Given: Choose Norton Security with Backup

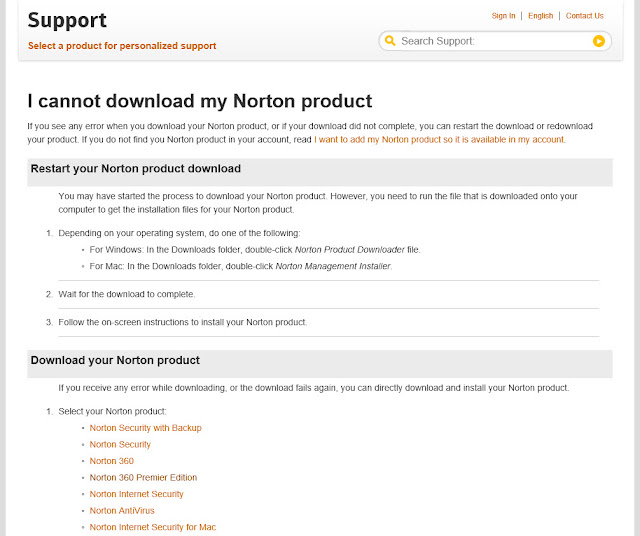Looking at the screenshot, I should (x=145, y=428).
